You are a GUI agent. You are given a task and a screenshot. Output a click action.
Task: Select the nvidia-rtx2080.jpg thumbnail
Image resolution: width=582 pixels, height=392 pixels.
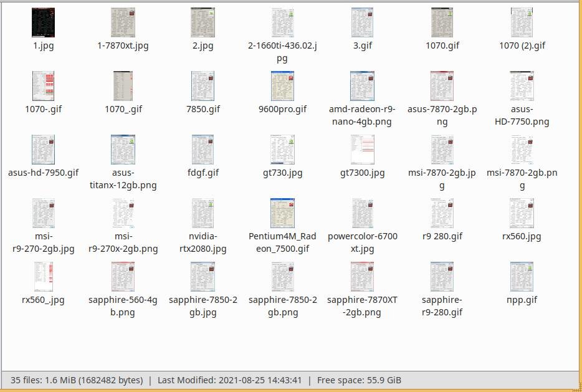(x=203, y=213)
